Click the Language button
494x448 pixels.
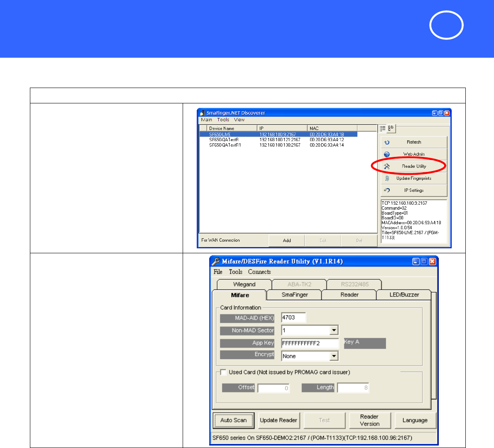[415, 421]
